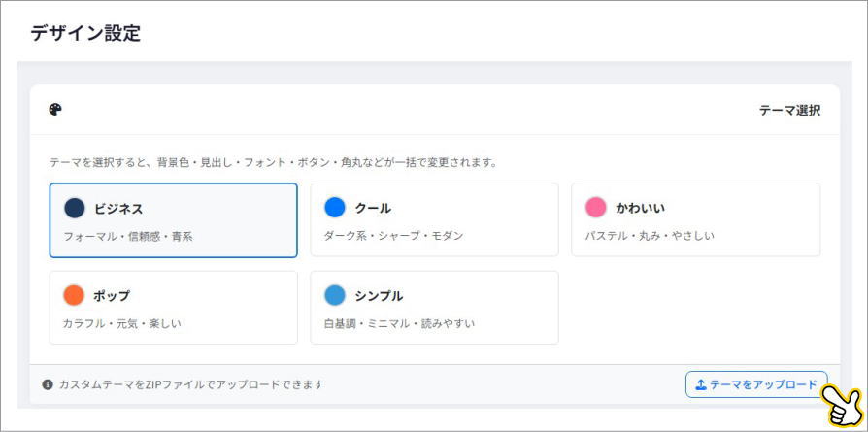Click the フォーマル・信頼感・青系 description
Screen dimensions: 868x432
click(128, 236)
